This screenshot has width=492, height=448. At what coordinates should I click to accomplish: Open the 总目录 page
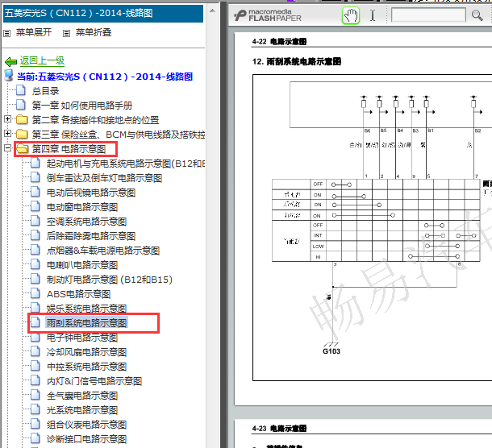[45, 91]
